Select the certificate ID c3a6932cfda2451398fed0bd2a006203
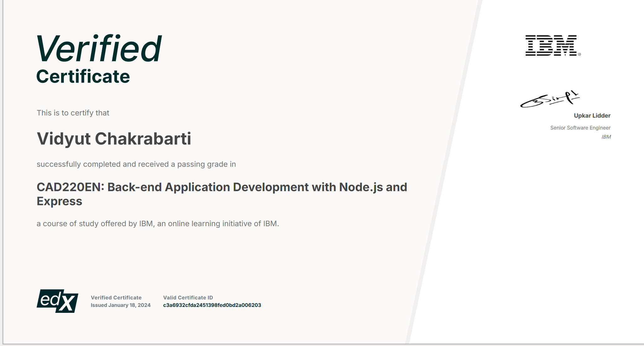 [212, 305]
